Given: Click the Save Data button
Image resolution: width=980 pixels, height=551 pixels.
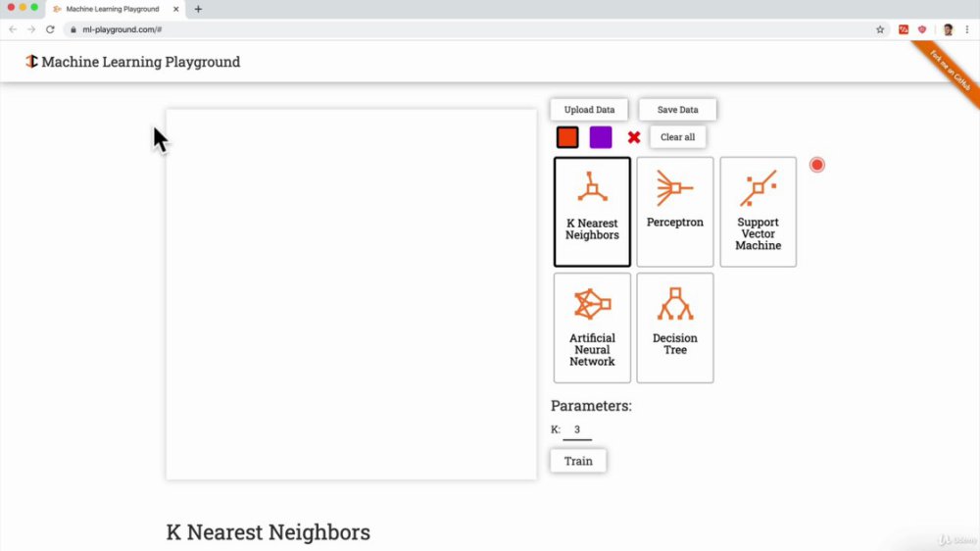Looking at the screenshot, I should (677, 110).
